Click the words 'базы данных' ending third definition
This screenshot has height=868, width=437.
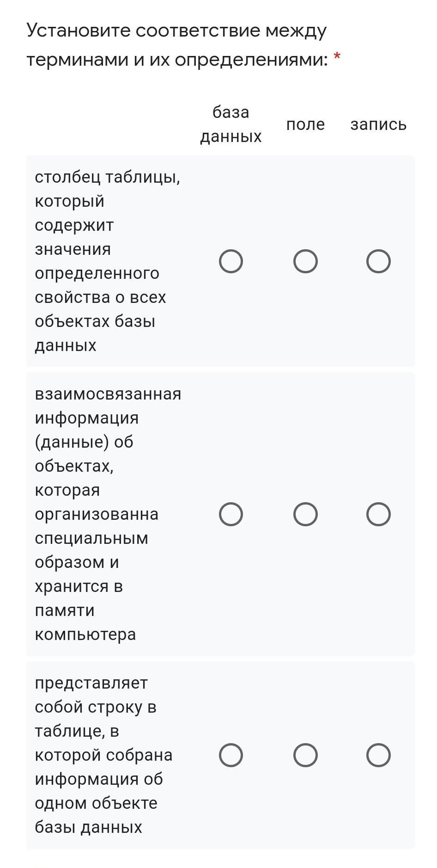click(88, 827)
